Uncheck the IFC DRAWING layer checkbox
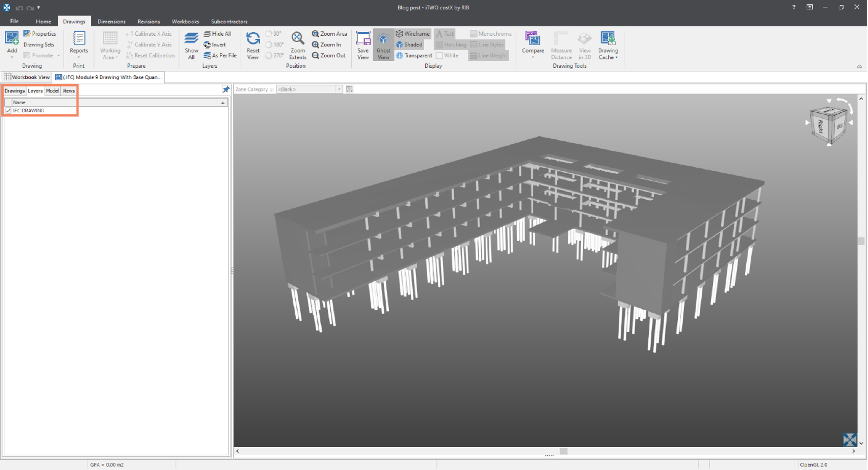This screenshot has height=470, width=868. [x=9, y=111]
